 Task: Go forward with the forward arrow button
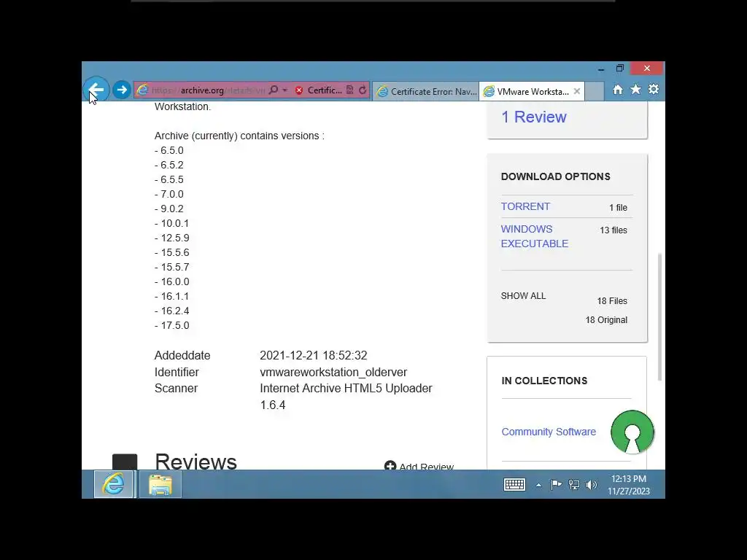click(x=122, y=90)
